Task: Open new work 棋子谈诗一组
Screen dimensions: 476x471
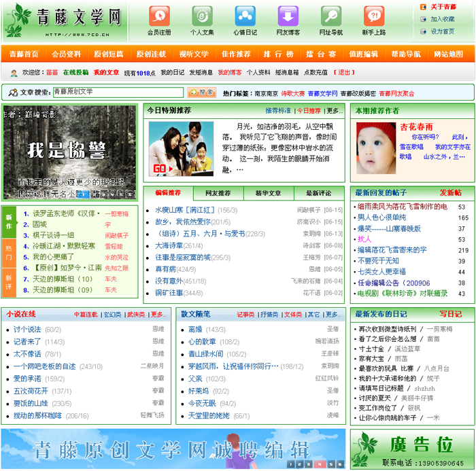Action: [x=53, y=235]
